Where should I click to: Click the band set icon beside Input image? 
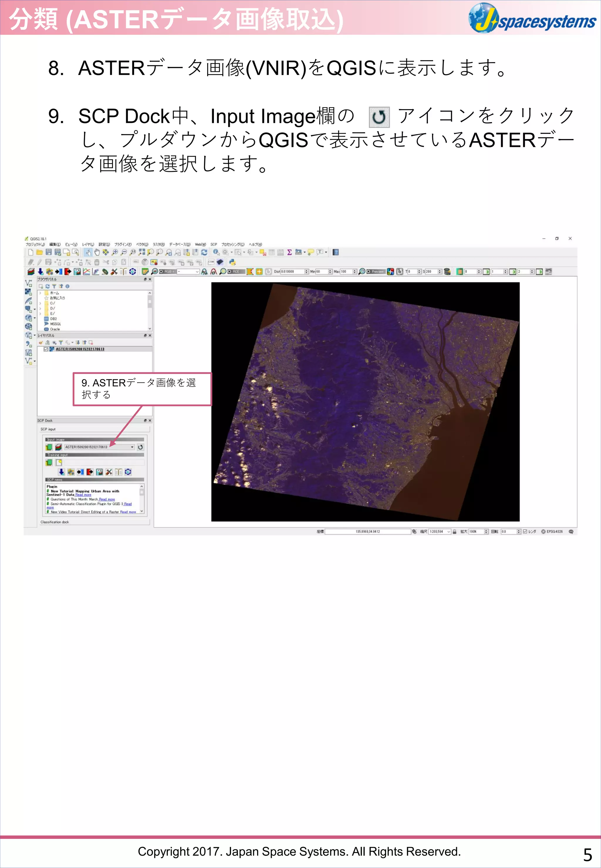[x=58, y=447]
